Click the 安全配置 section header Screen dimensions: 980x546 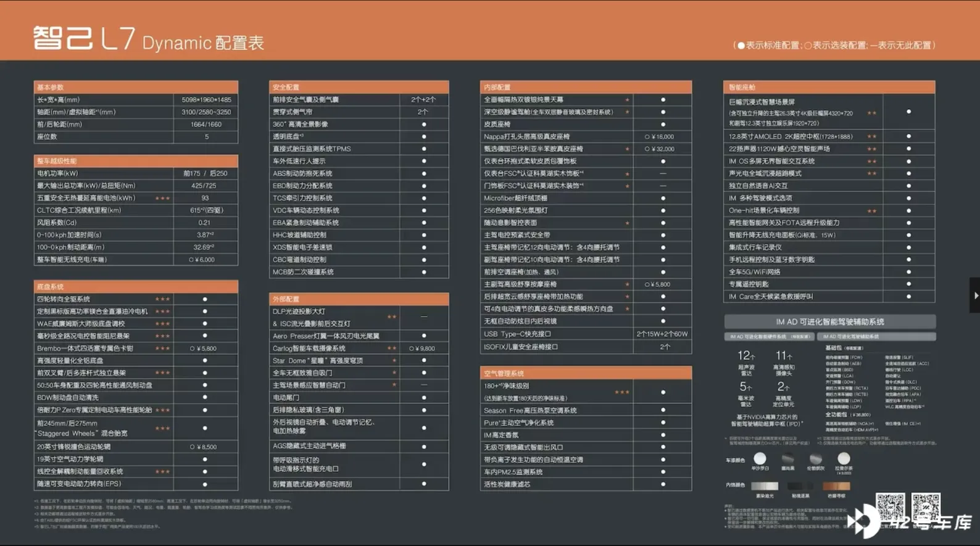pyautogui.click(x=359, y=87)
